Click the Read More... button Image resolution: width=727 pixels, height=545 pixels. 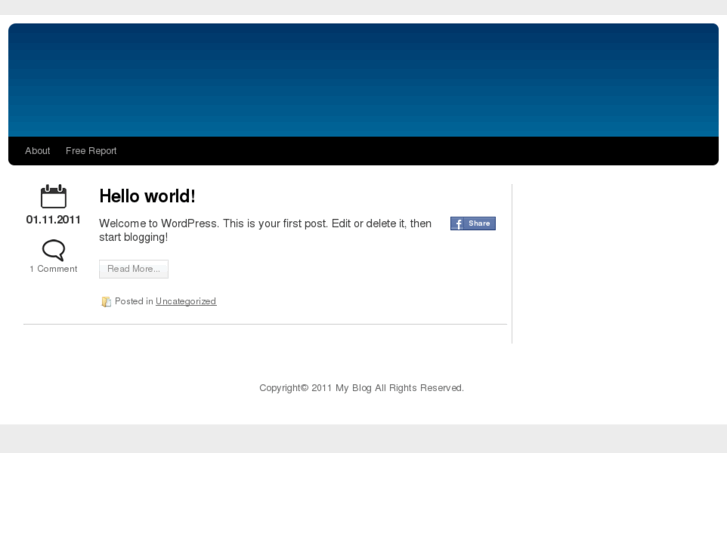[x=134, y=269]
